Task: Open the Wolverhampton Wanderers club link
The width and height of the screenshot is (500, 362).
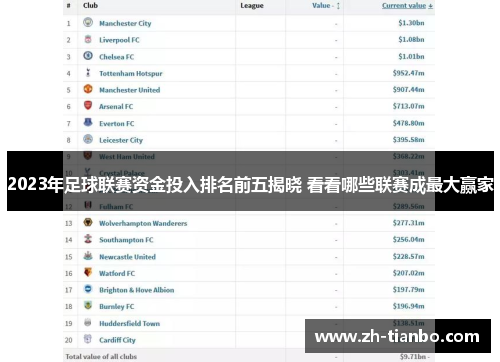Action: point(143,223)
